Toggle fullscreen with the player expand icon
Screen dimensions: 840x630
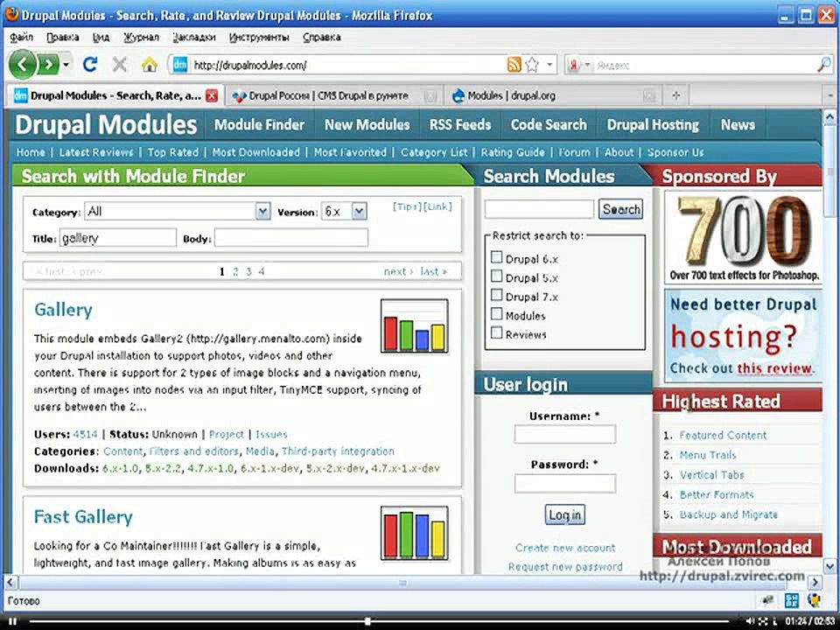point(763,621)
